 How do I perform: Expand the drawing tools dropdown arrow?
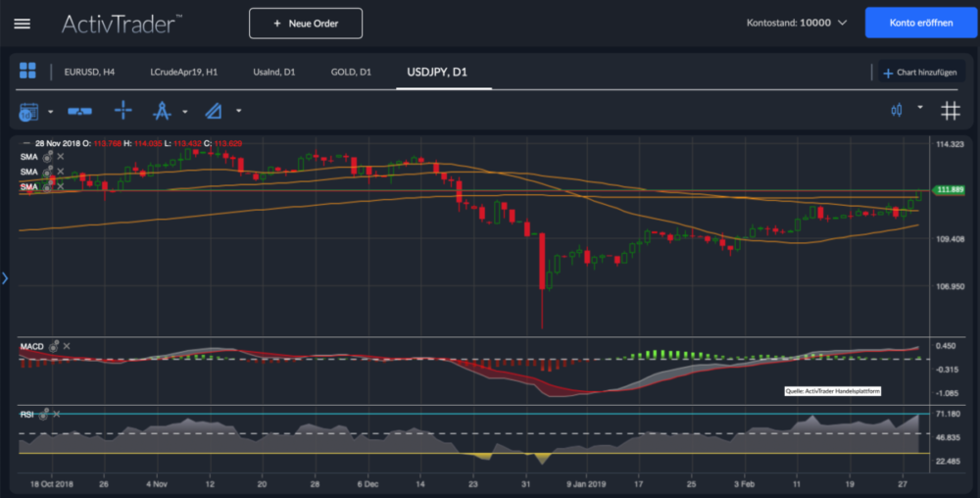coord(185,112)
